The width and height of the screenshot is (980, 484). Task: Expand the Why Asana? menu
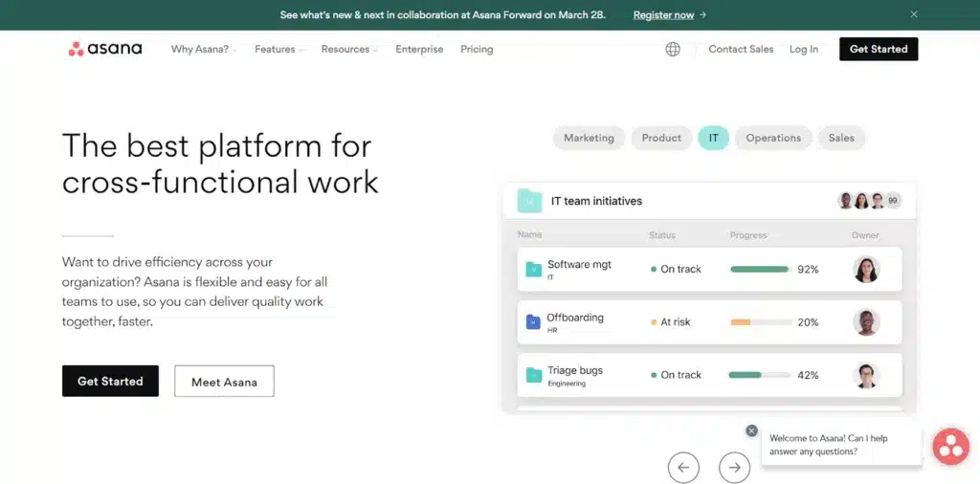(x=204, y=50)
